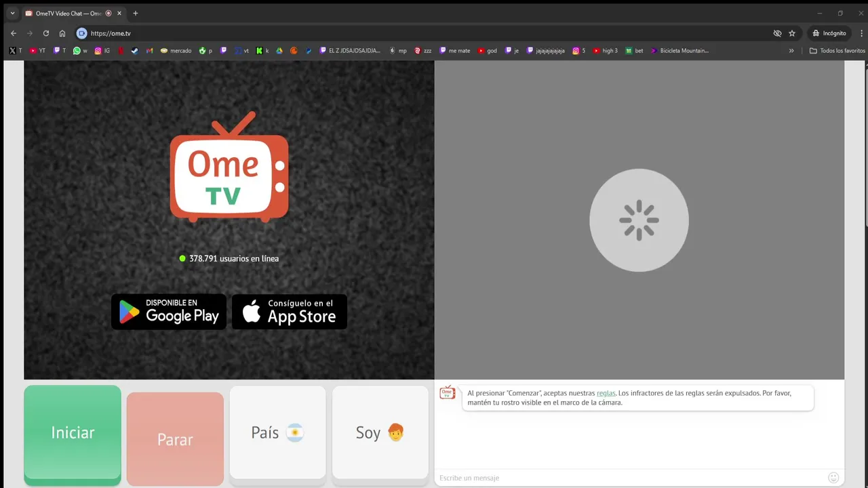The height and width of the screenshot is (488, 868).
Task: Open the Todos los favoritos folder
Action: 837,51
